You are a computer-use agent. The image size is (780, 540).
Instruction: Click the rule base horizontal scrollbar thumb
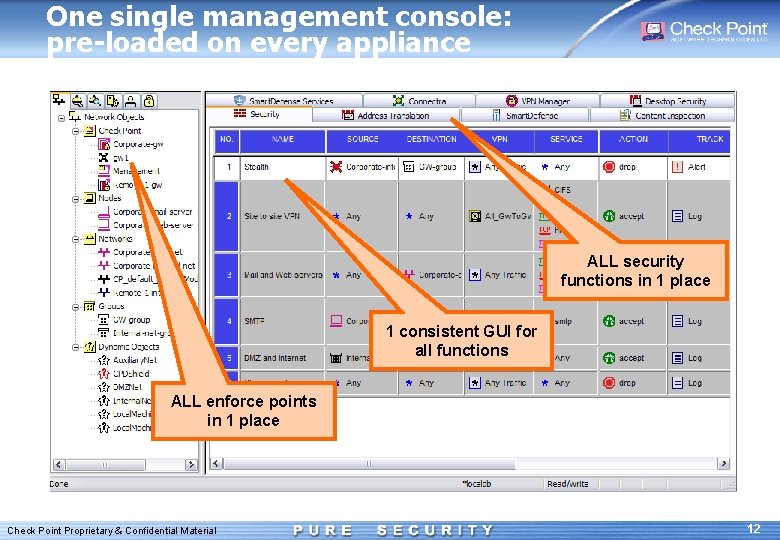click(x=369, y=463)
